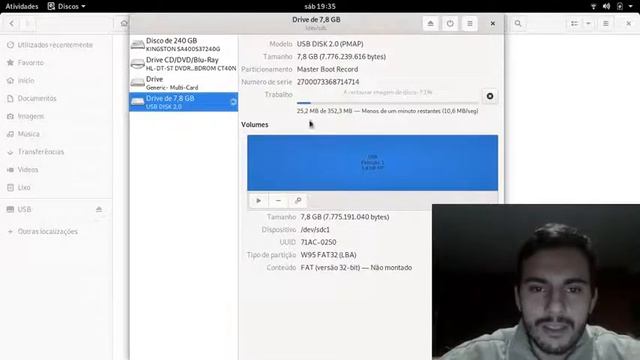Select the Generic Multi-Card drive entry
Image resolution: width=640 pixels, height=360 pixels.
183,83
